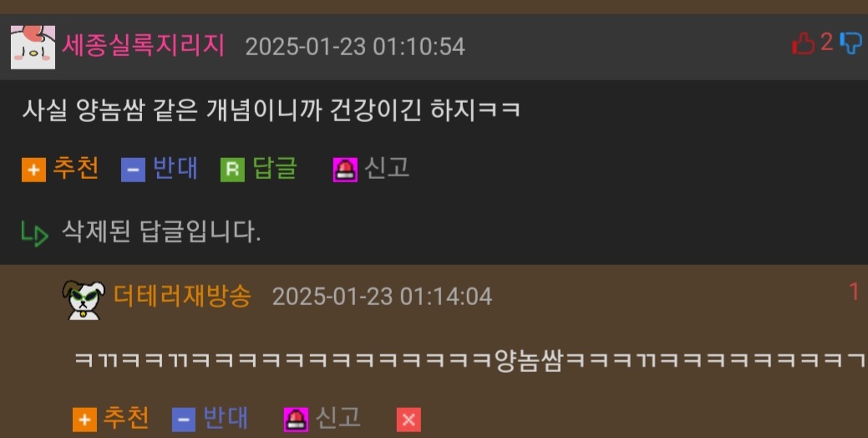Viewport: 868px width, 438px height.
Task: Click the orange plus 추천 icon under first comment
Action: coord(33,170)
